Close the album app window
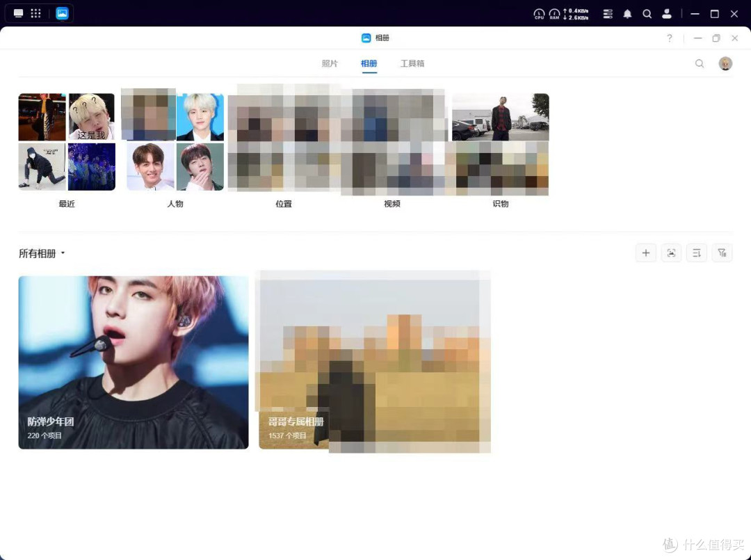The image size is (751, 560). [735, 38]
